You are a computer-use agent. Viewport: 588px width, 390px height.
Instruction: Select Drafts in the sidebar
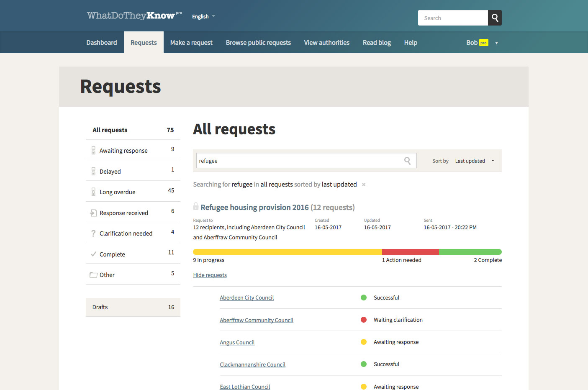pos(133,307)
